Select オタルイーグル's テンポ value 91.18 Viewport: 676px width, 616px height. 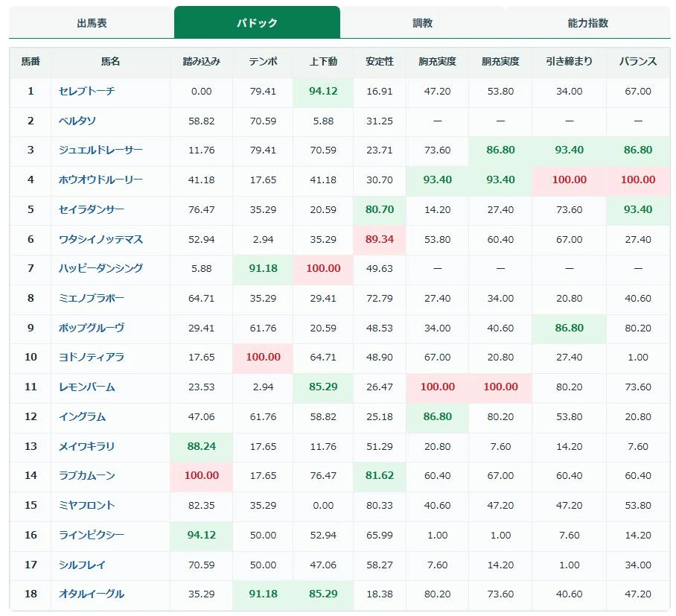(263, 594)
